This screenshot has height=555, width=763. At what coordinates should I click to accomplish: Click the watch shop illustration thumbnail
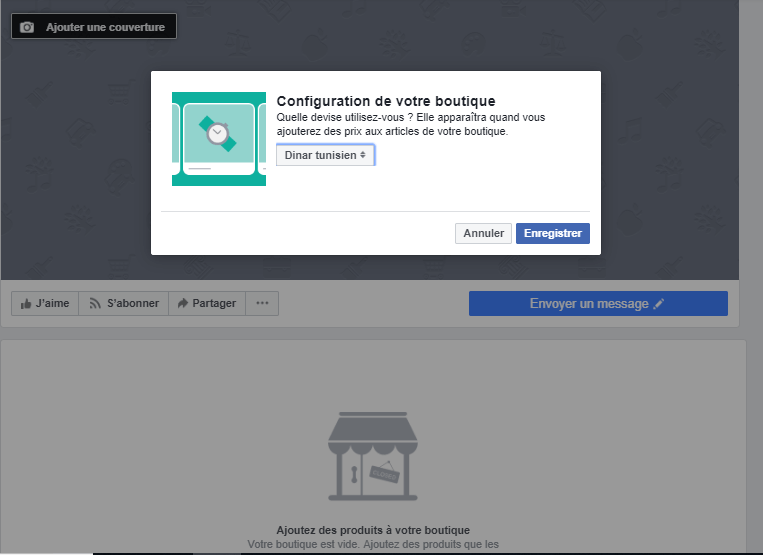point(219,139)
